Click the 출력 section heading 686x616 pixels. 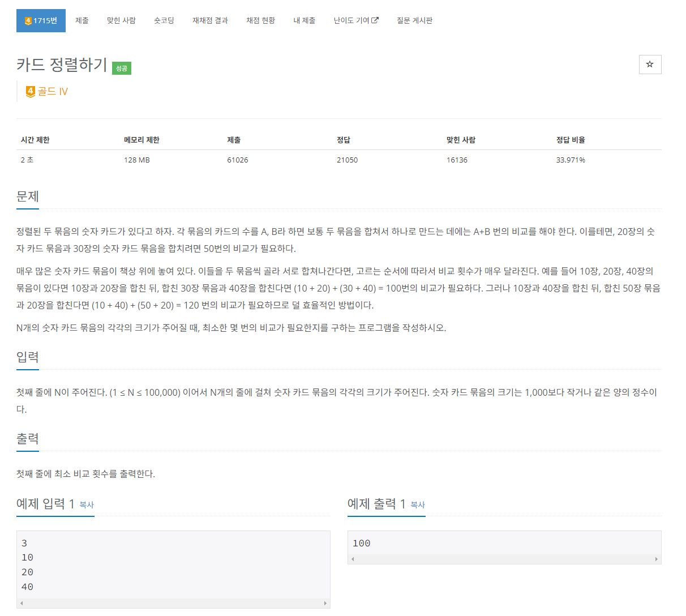28,439
